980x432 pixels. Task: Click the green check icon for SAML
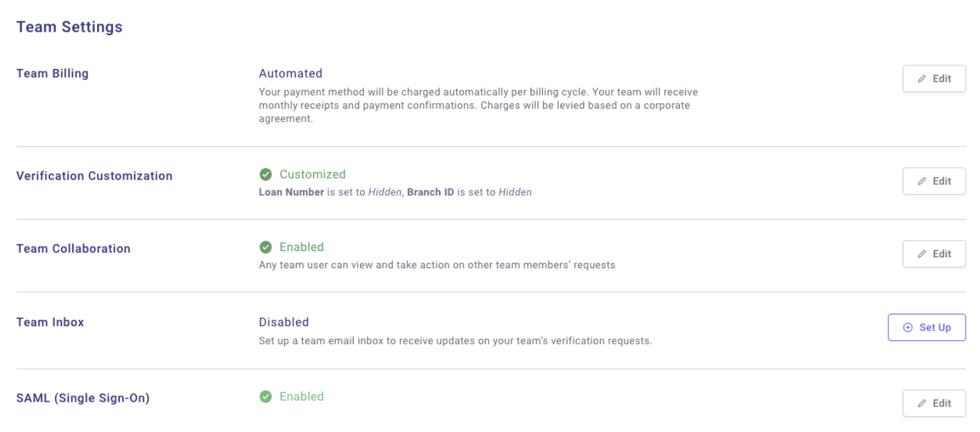point(266,397)
